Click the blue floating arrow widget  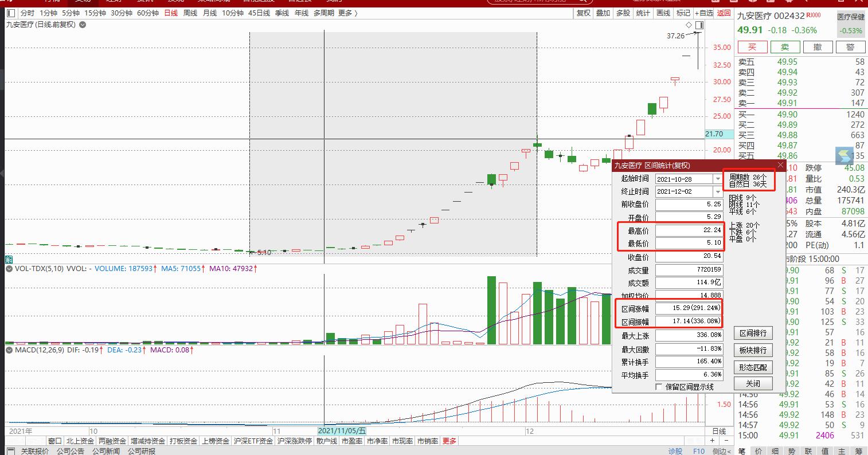(844, 156)
